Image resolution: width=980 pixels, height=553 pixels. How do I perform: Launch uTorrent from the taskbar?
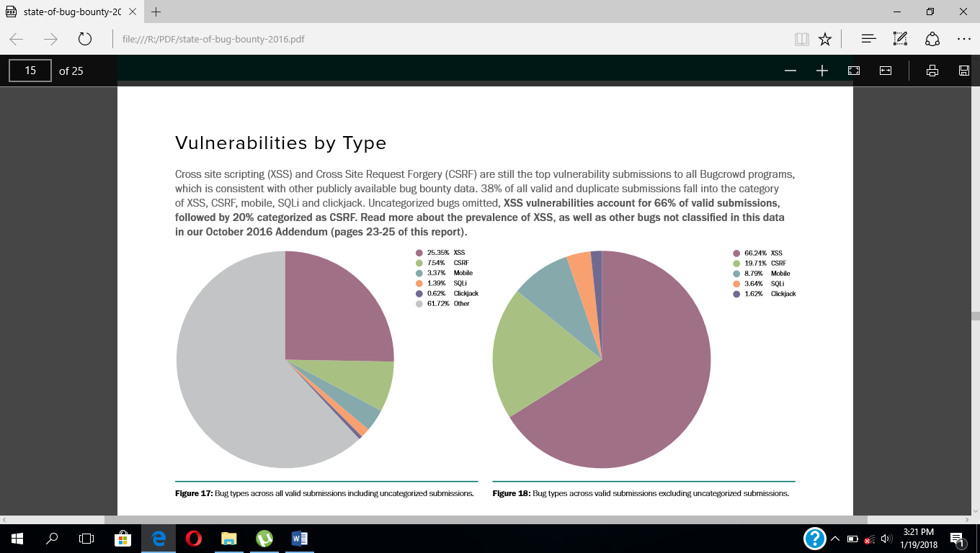pos(264,539)
